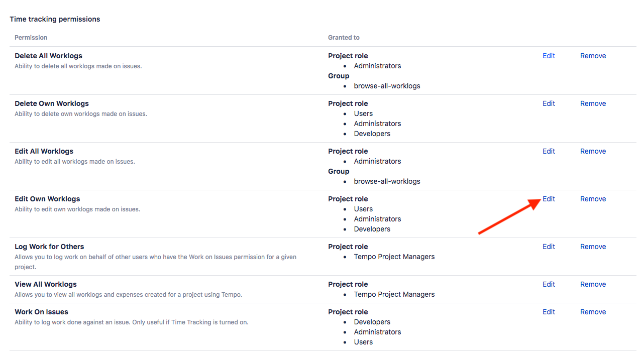
Task: Remove the Delete All Worklogs permission
Action: coord(593,56)
